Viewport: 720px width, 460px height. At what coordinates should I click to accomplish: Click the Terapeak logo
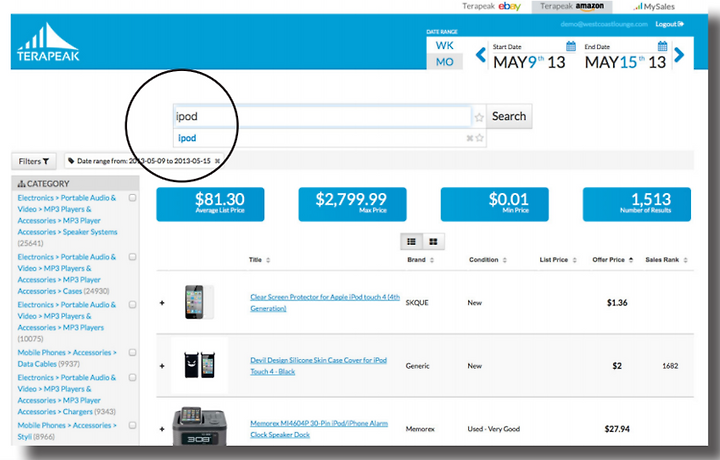coord(48,42)
